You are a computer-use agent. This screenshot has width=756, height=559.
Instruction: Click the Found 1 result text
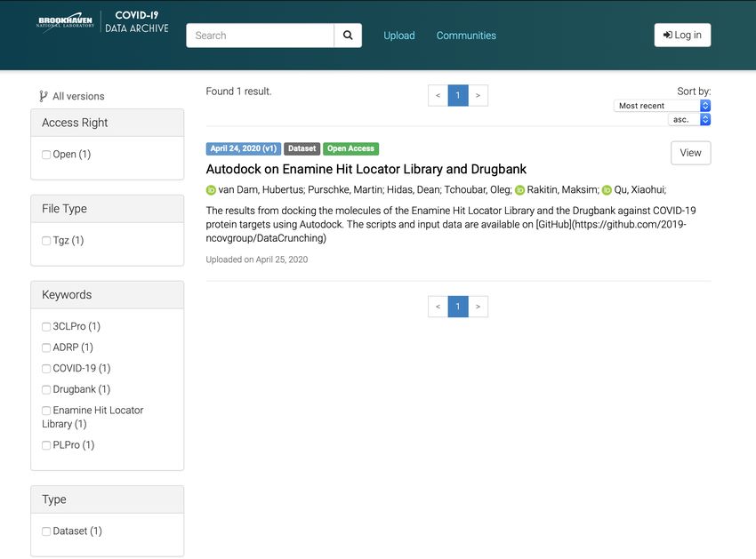(x=238, y=92)
